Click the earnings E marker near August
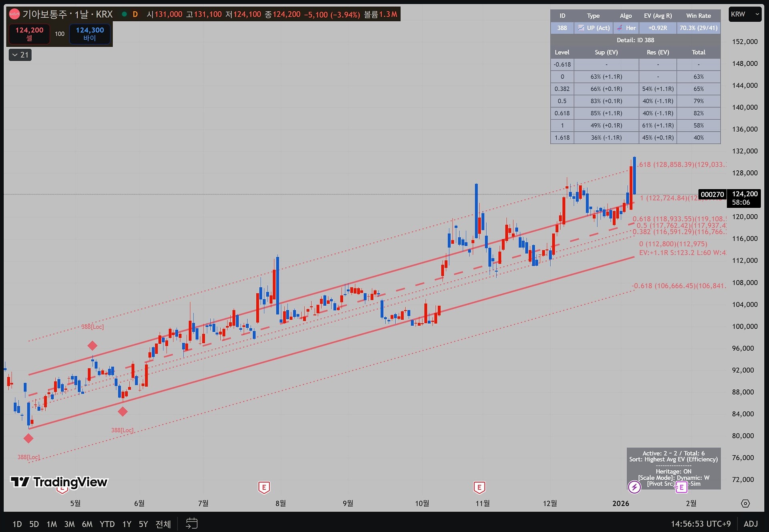 click(x=264, y=488)
